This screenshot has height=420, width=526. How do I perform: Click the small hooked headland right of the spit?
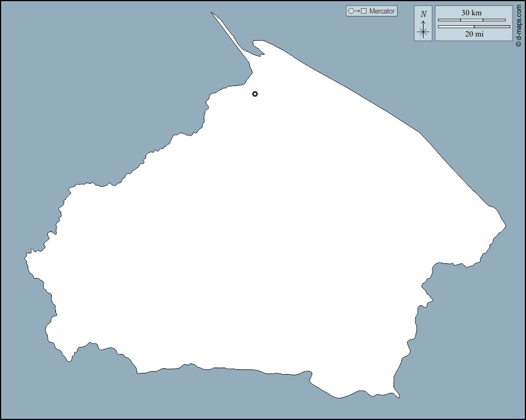click(x=258, y=46)
